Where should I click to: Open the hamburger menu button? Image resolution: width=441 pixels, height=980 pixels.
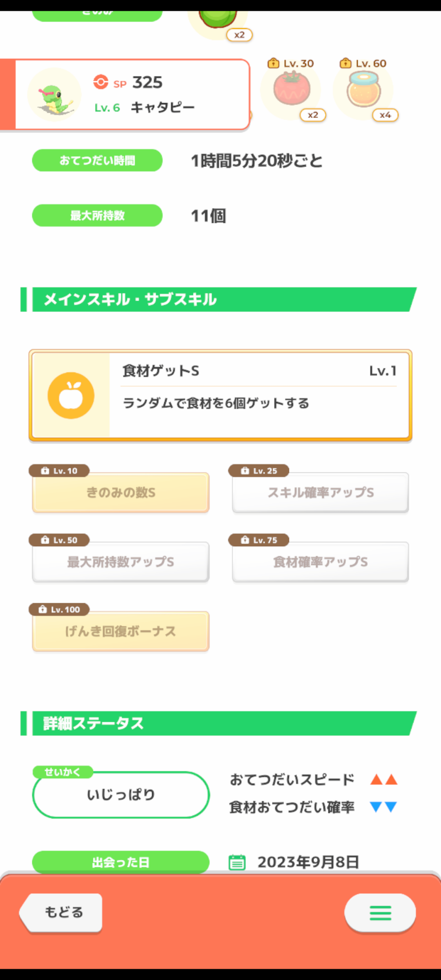click(x=380, y=912)
